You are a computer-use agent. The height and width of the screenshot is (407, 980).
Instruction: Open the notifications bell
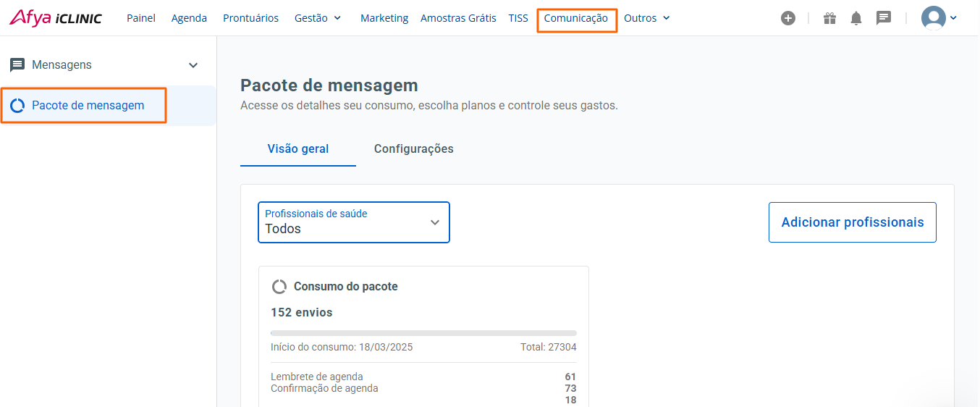[x=856, y=18]
